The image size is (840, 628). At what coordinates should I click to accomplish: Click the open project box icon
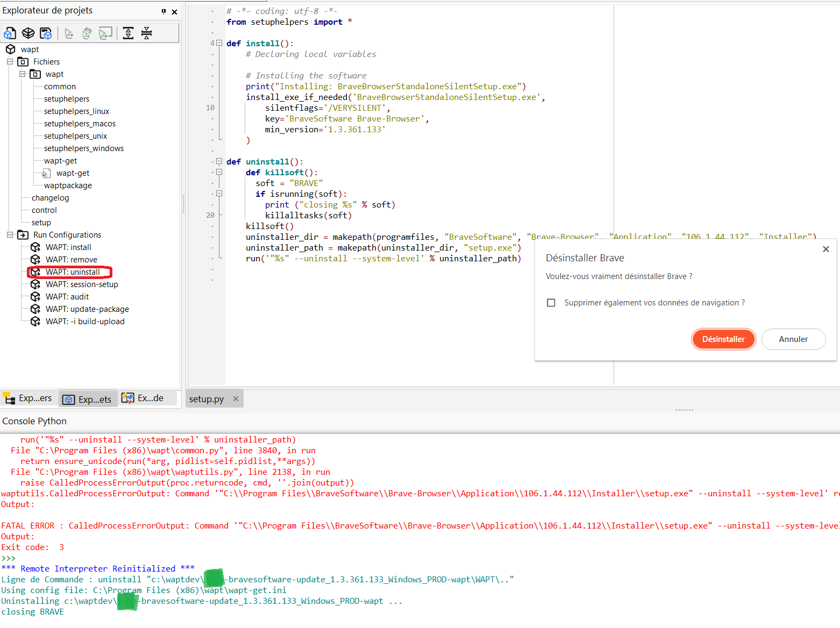pos(28,33)
